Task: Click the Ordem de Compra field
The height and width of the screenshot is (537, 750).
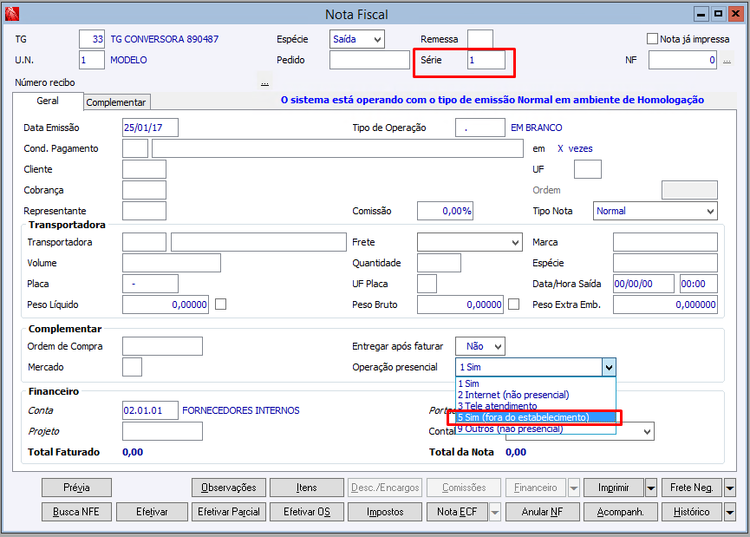Action: 162,346
